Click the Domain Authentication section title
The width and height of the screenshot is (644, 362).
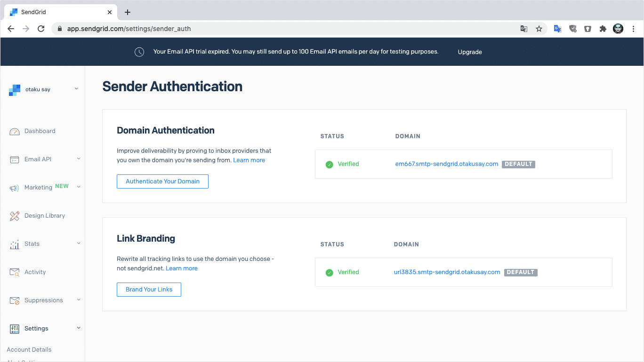166,131
